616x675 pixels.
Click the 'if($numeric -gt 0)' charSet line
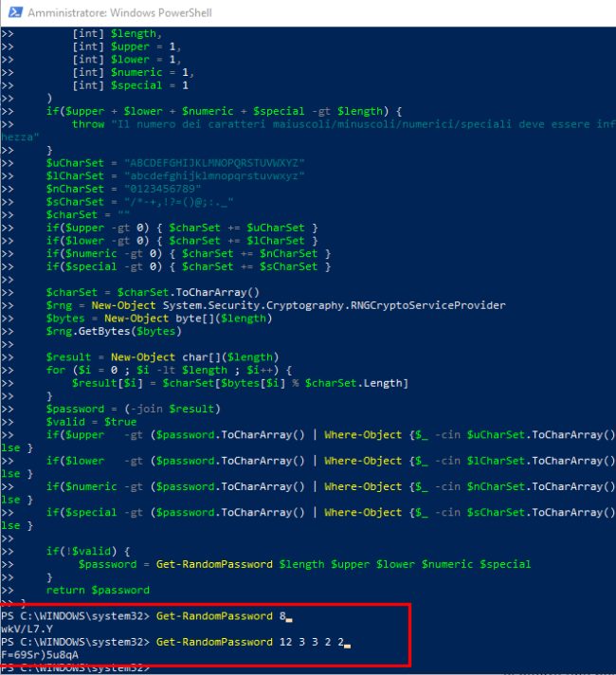(188, 253)
